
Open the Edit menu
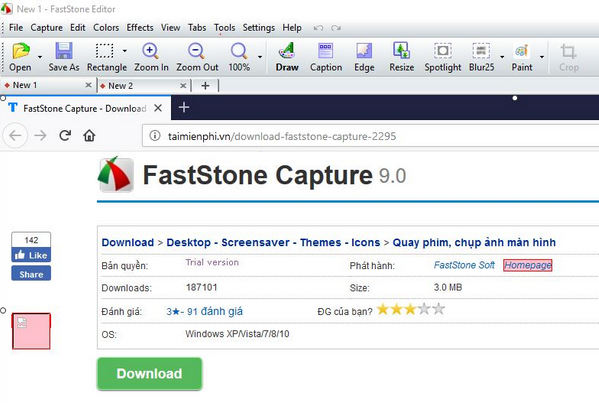coord(78,28)
